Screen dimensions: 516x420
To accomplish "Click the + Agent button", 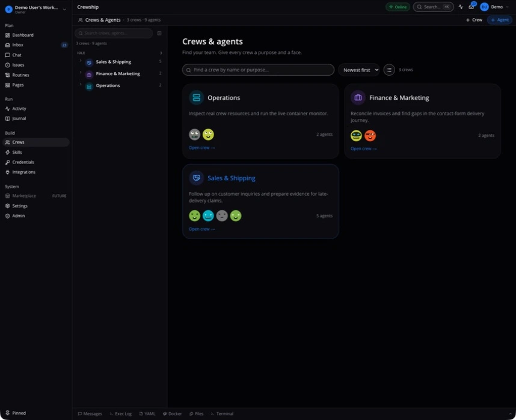I will point(500,20).
